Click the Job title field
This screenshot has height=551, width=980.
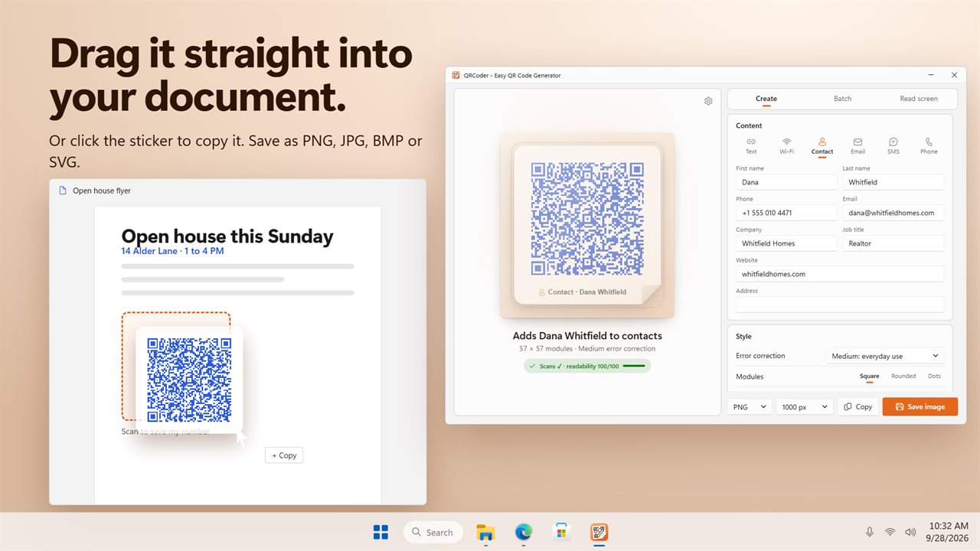893,243
